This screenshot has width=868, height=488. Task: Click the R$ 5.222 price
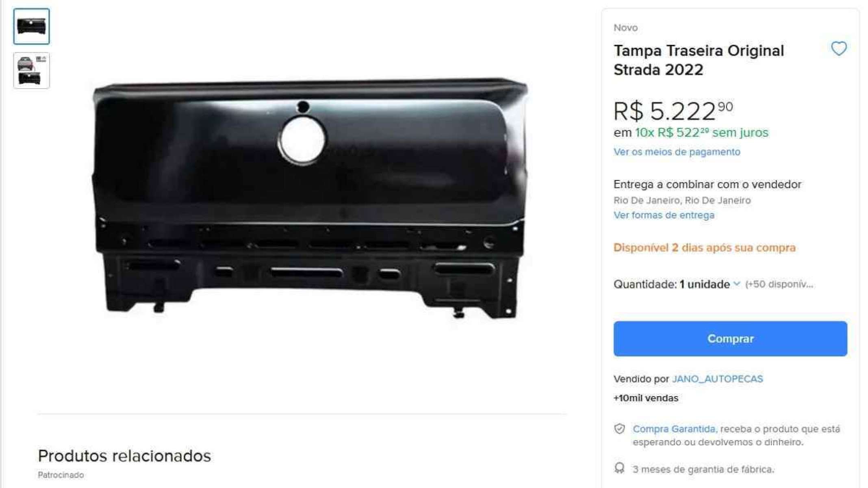coord(673,111)
